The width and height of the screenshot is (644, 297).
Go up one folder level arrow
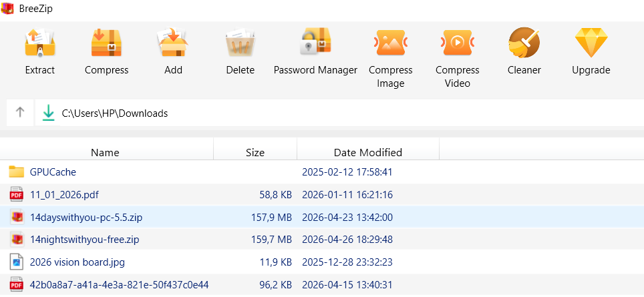20,113
